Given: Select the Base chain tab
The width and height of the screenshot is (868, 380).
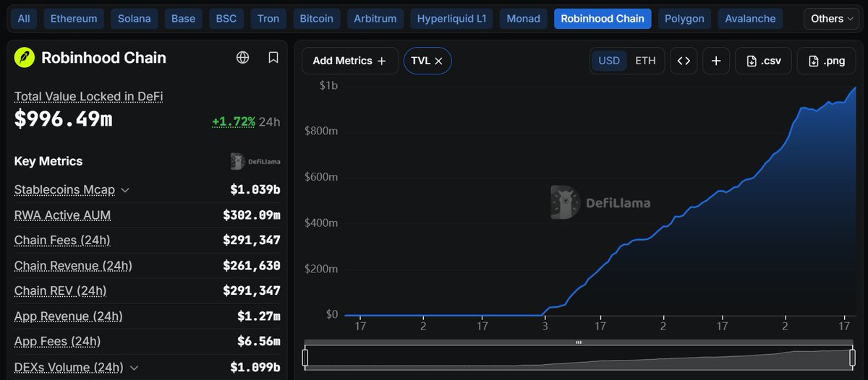Looking at the screenshot, I should click(x=183, y=19).
